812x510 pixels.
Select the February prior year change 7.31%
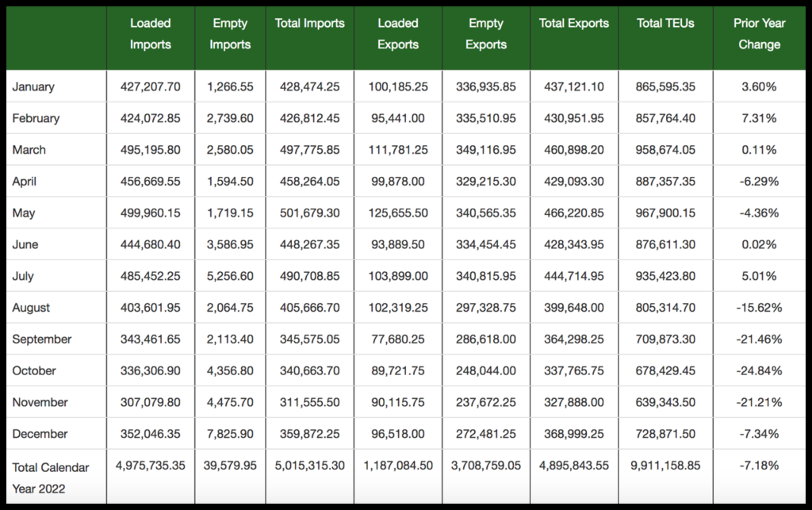[x=759, y=118]
